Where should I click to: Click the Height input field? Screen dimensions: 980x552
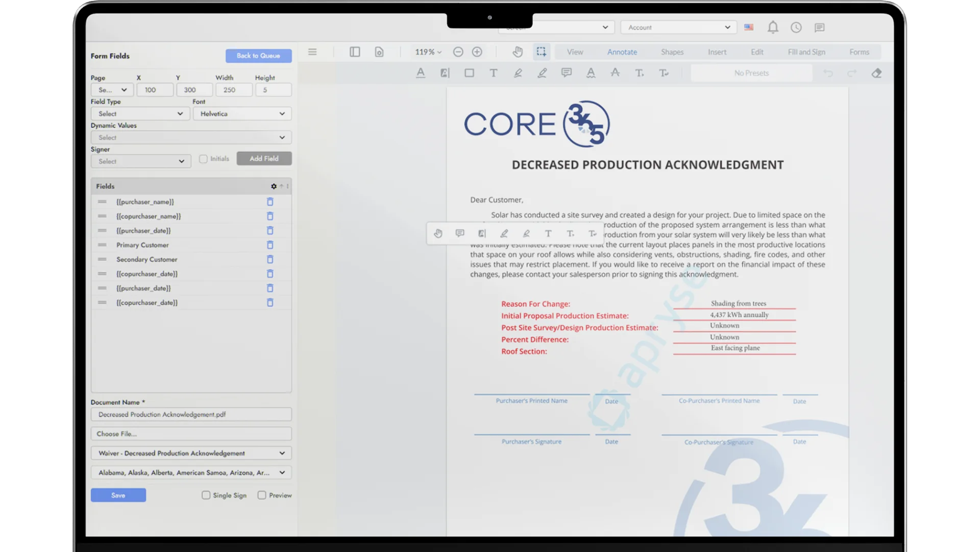274,90
